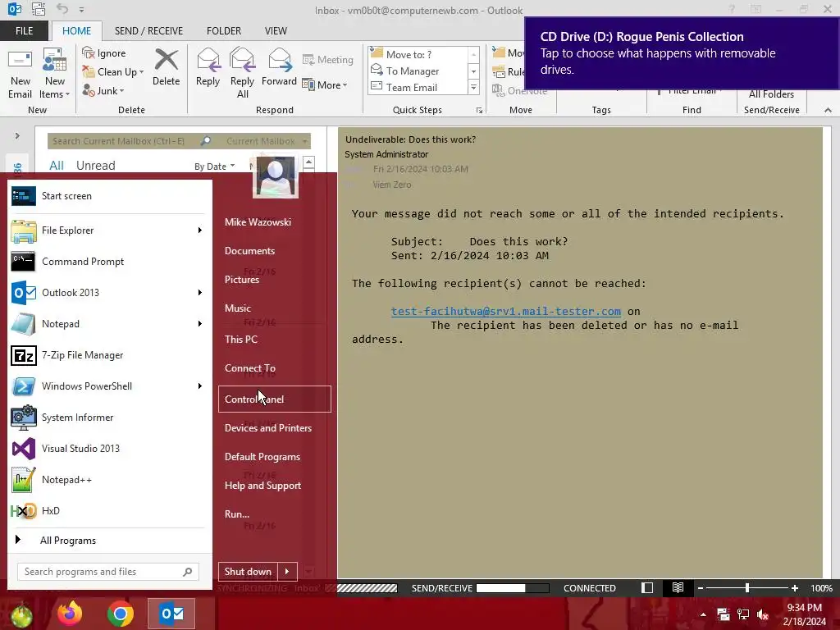The height and width of the screenshot is (630, 840).
Task: Click the test-facihutwa email address link
Action: pyautogui.click(x=505, y=311)
